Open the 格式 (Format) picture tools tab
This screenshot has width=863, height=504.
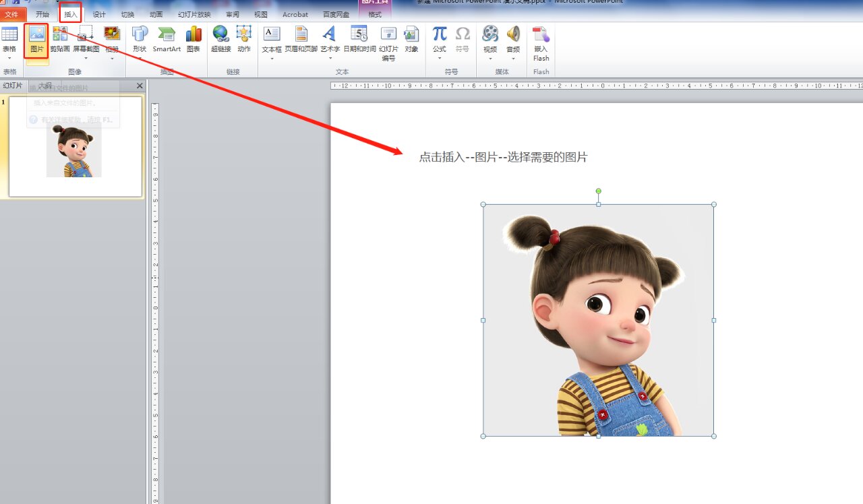375,14
